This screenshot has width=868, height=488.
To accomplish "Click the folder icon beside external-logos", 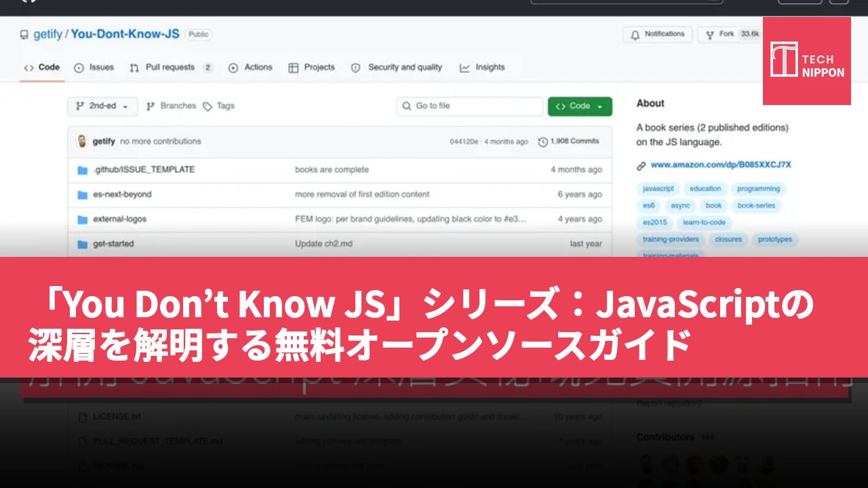I will click(x=83, y=220).
